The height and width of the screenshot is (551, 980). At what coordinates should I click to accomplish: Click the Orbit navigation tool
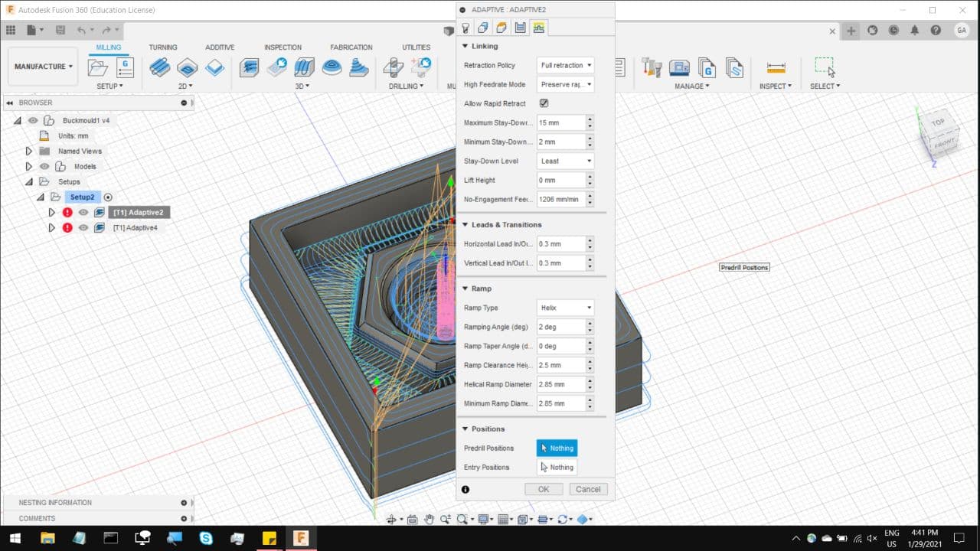390,519
